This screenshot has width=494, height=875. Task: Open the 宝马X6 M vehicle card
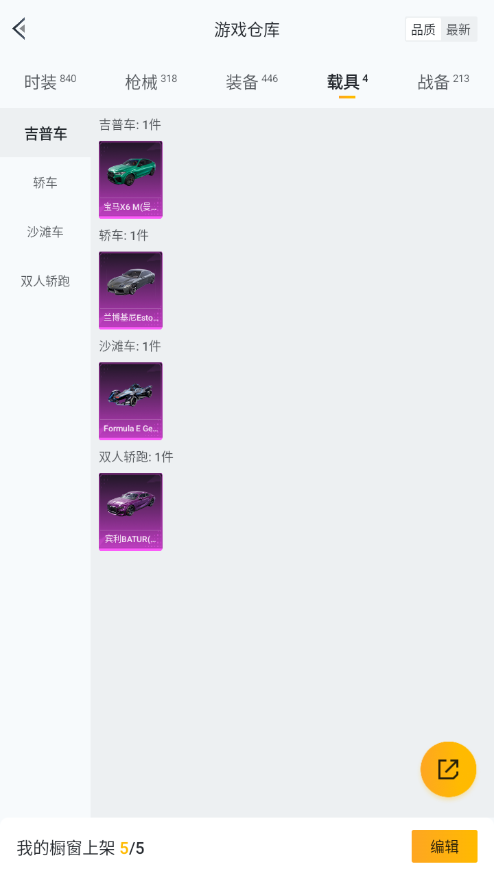click(x=131, y=179)
